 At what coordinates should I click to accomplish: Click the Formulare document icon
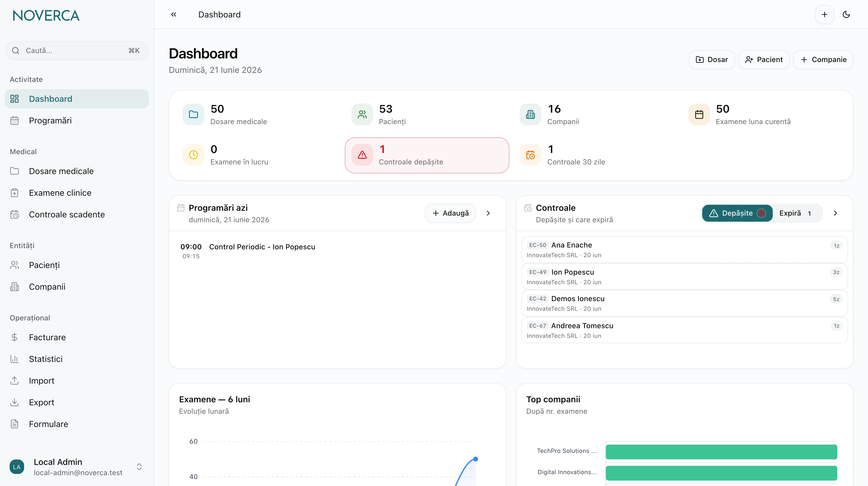[x=14, y=424]
